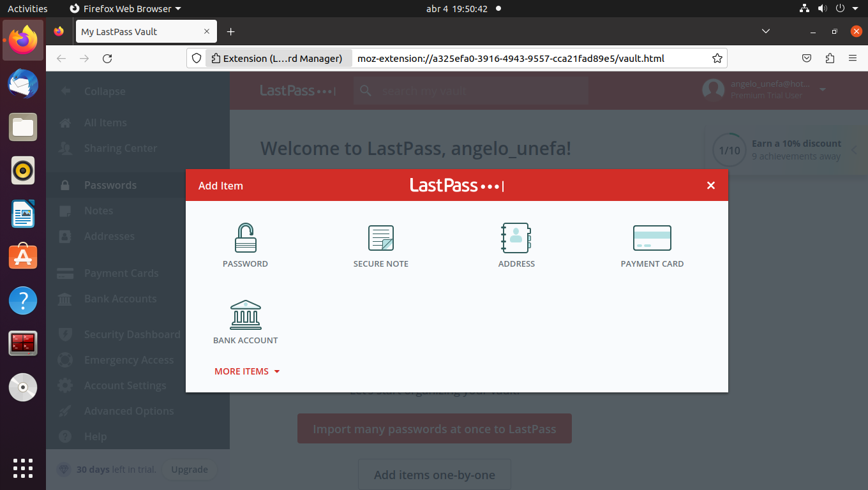Image resolution: width=868 pixels, height=490 pixels.
Task: Launch LibreOffice Writer from the dock
Action: tap(23, 214)
